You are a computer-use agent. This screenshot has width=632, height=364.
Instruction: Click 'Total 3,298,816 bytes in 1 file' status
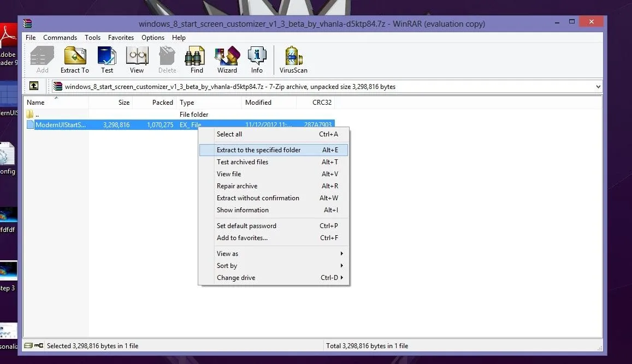coord(367,346)
